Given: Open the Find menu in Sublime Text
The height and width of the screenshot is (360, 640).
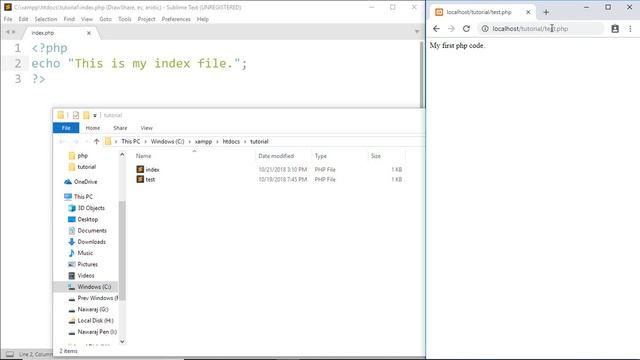Looking at the screenshot, I should (x=69, y=19).
